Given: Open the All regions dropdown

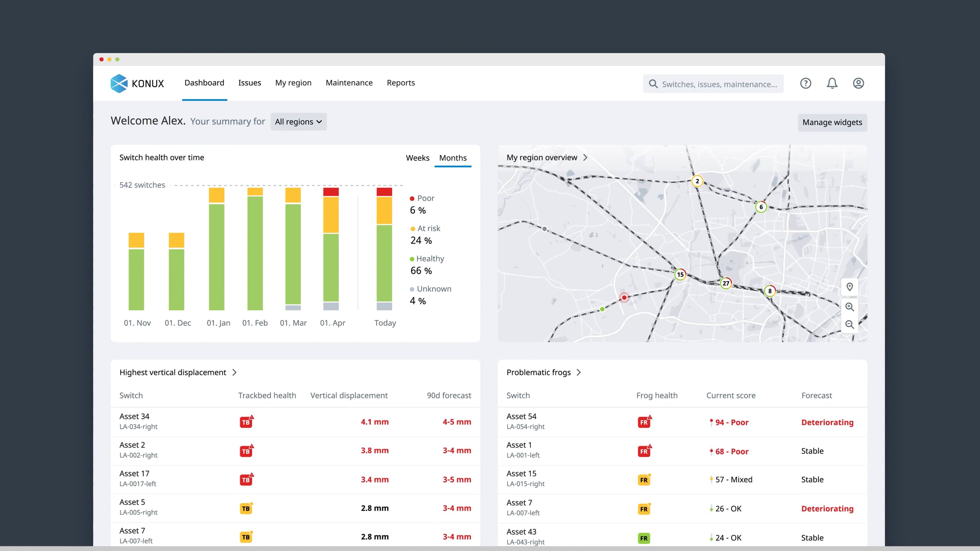Looking at the screenshot, I should coord(298,122).
